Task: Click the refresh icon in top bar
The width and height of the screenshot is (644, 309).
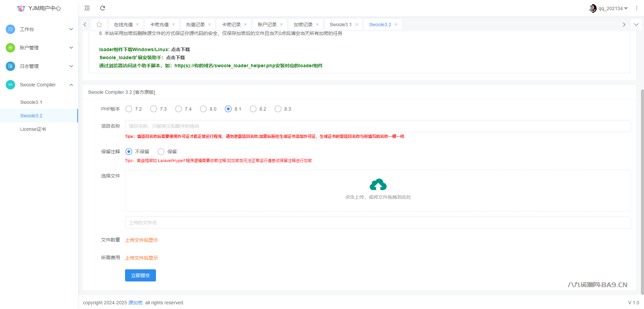Action: point(103,8)
